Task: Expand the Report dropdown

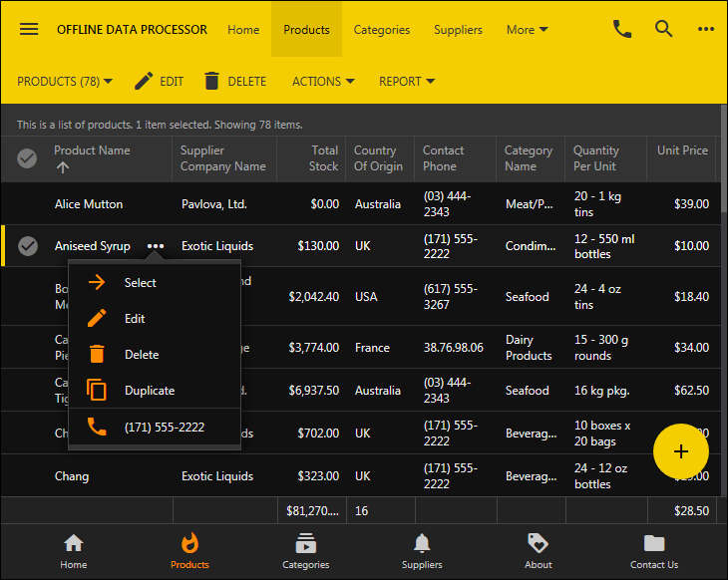Action: tap(406, 82)
